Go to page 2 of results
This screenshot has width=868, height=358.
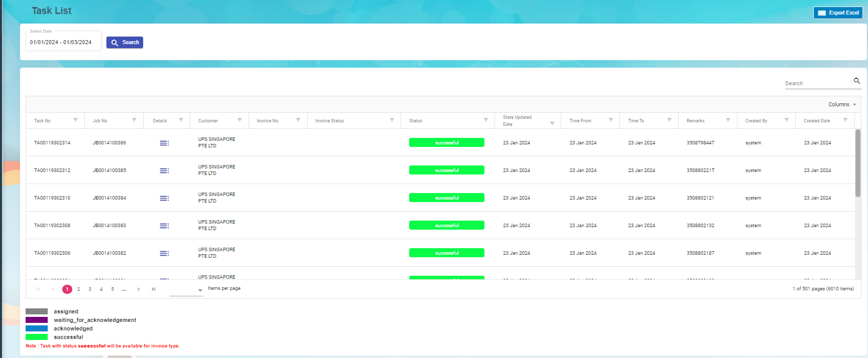coord(78,289)
